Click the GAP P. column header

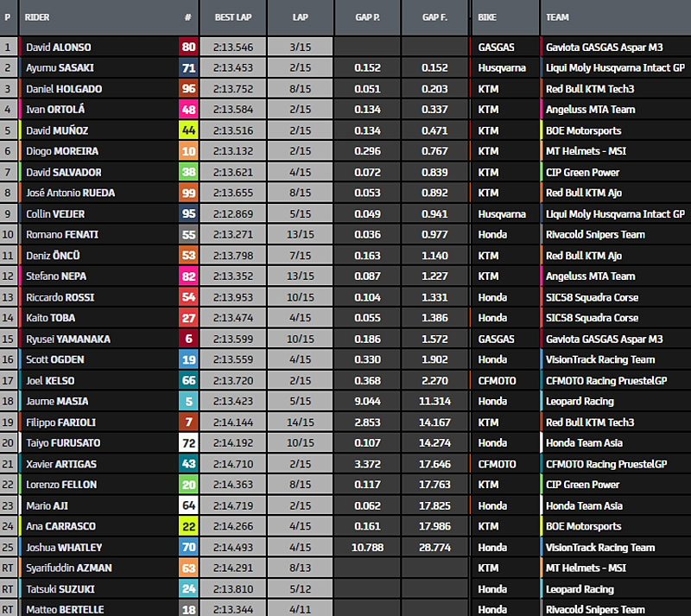[x=367, y=17]
